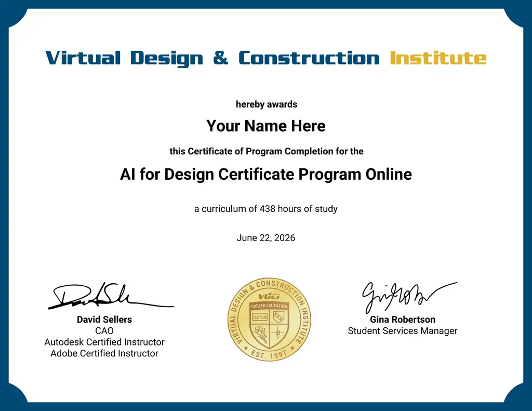The width and height of the screenshot is (532, 411).
Task: Click the 'hereby awards' text
Action: click(x=267, y=104)
